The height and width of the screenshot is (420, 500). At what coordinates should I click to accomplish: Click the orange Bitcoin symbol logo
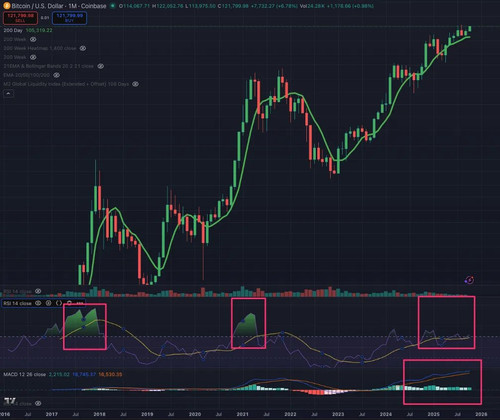click(6, 6)
